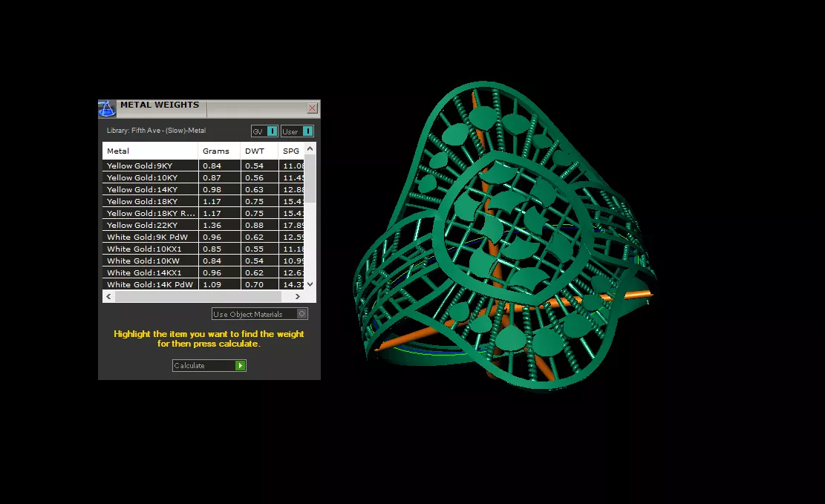Enable the Use Object Materials option
825x504 pixels.
point(259,314)
